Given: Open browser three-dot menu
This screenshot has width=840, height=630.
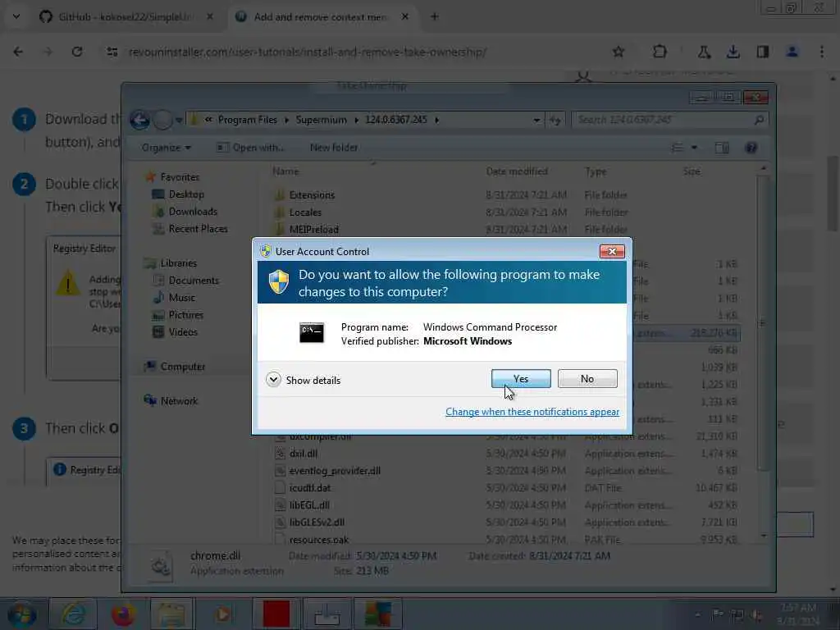Looking at the screenshot, I should pyautogui.click(x=822, y=52).
